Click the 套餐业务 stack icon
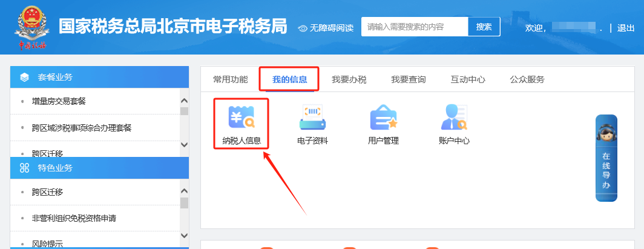This screenshot has width=644, height=249. click(25, 77)
